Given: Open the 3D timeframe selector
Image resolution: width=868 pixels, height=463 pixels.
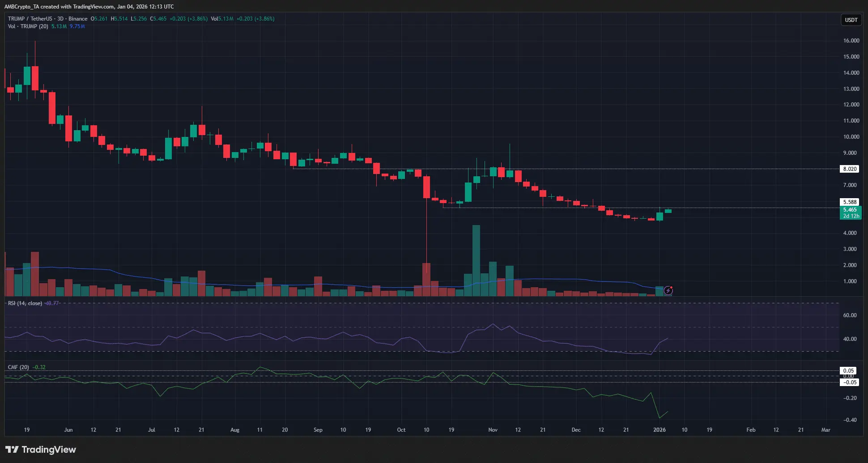Looking at the screenshot, I should click(61, 19).
